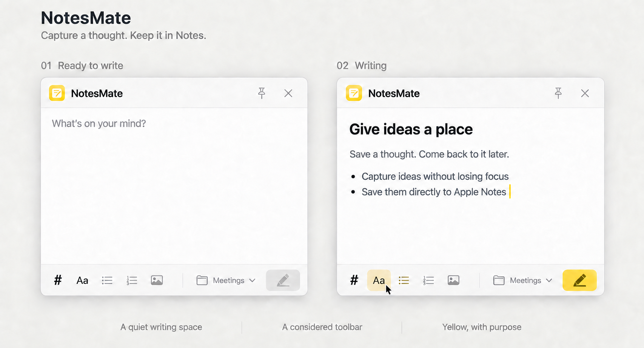This screenshot has height=348, width=644.
Task: Close the Writing window
Action: tap(585, 93)
